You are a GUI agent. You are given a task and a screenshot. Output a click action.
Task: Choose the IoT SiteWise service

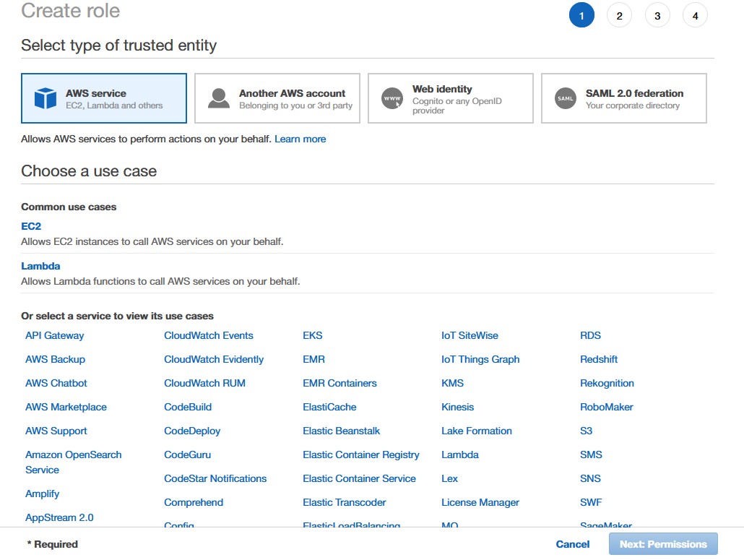[x=470, y=335]
